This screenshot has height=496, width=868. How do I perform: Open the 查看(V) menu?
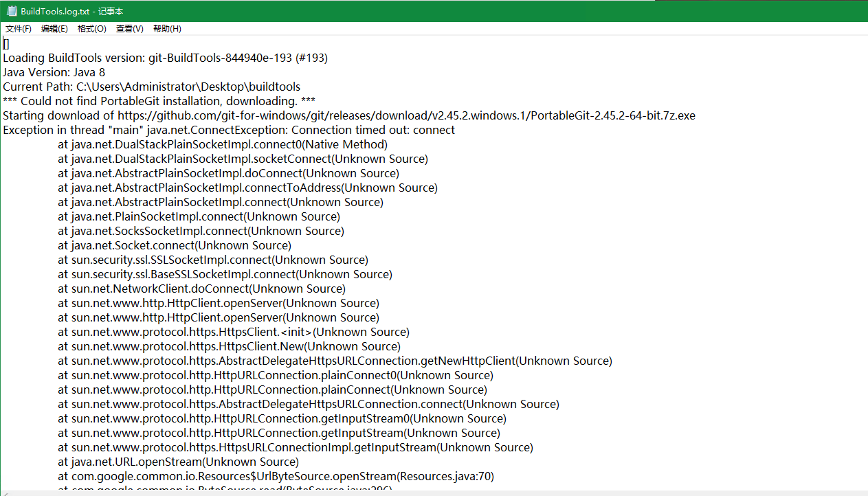[129, 29]
